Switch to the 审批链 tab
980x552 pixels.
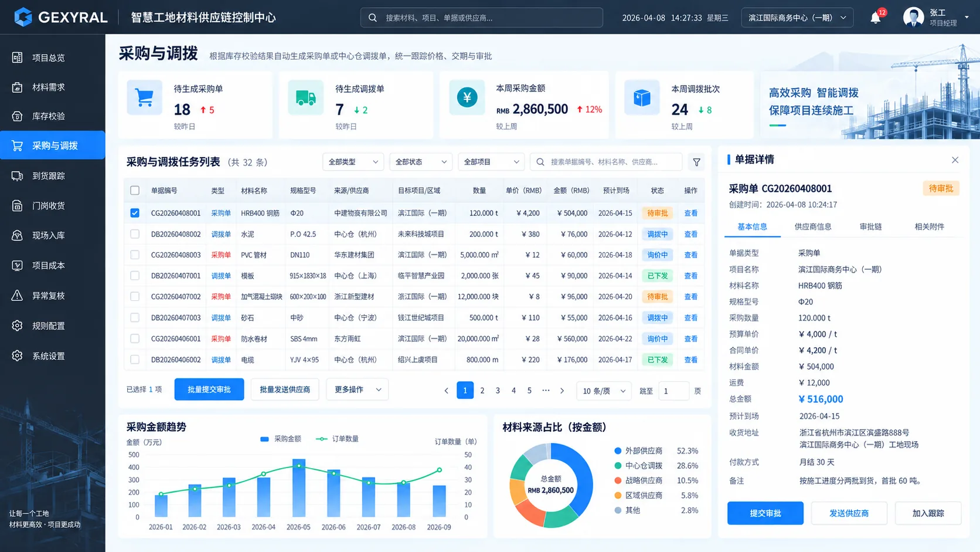(870, 226)
